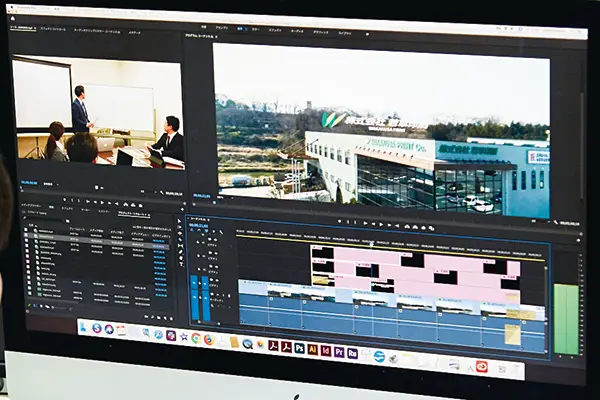Click the Program monitor current timecode
The image size is (600, 400).
(202, 196)
